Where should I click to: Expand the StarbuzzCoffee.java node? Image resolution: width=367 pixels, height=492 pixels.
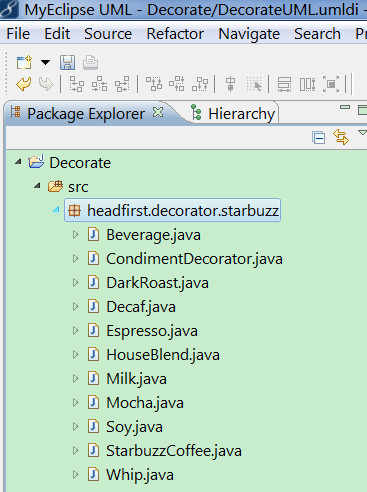coord(75,450)
